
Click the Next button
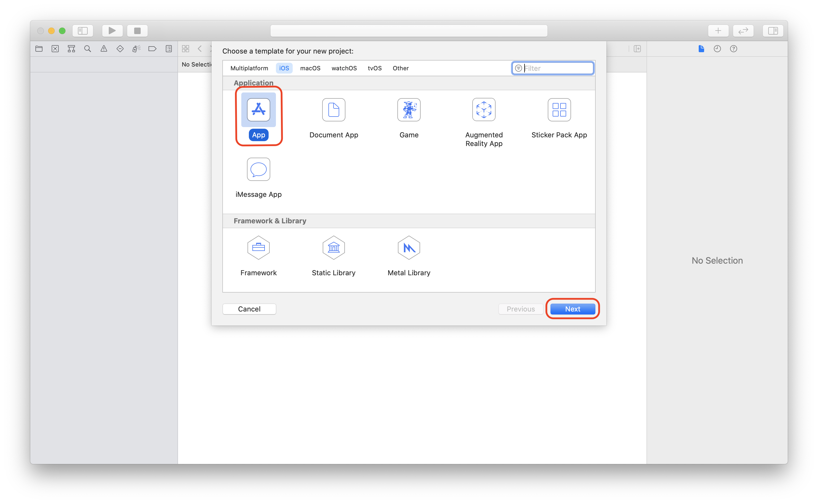point(572,309)
